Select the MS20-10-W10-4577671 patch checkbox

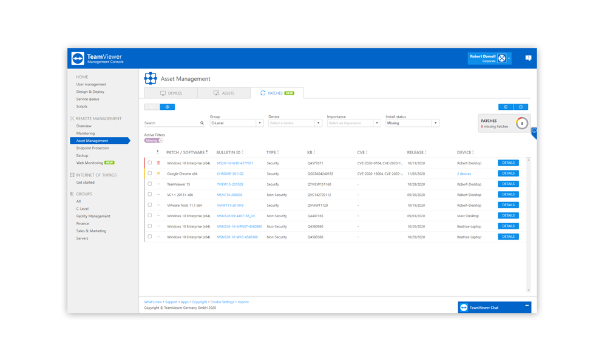click(150, 163)
